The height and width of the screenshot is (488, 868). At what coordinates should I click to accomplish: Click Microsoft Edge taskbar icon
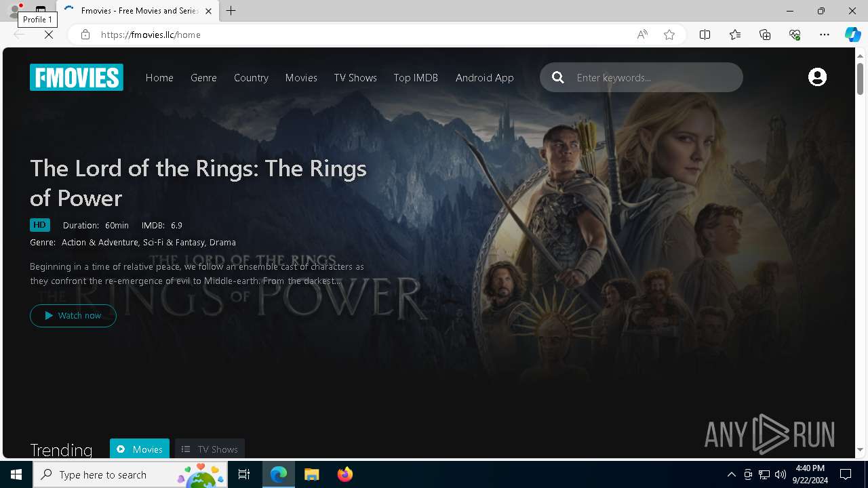point(279,474)
